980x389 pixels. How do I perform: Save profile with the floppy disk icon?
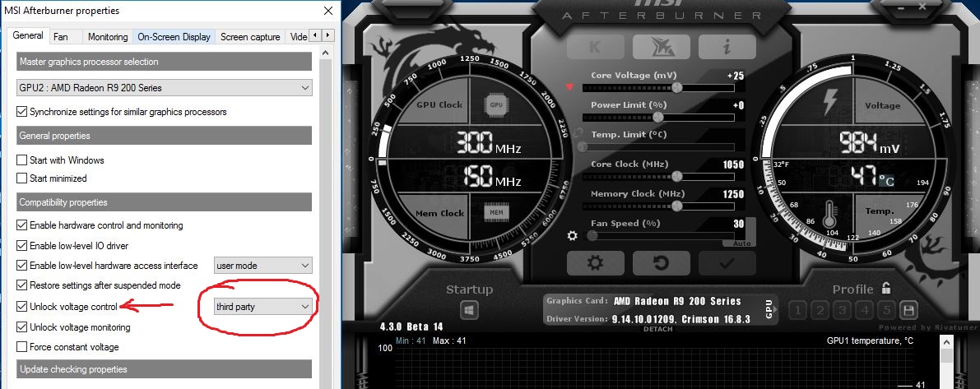909,310
